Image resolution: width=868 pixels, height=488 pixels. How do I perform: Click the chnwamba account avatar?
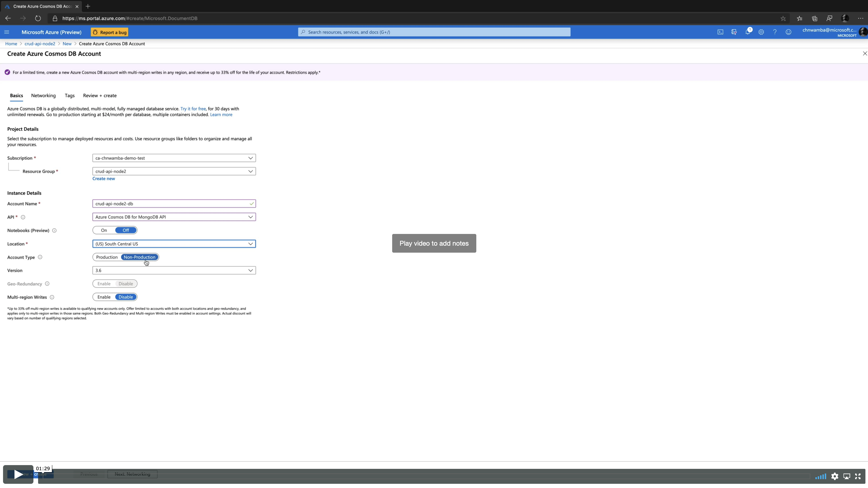(863, 32)
